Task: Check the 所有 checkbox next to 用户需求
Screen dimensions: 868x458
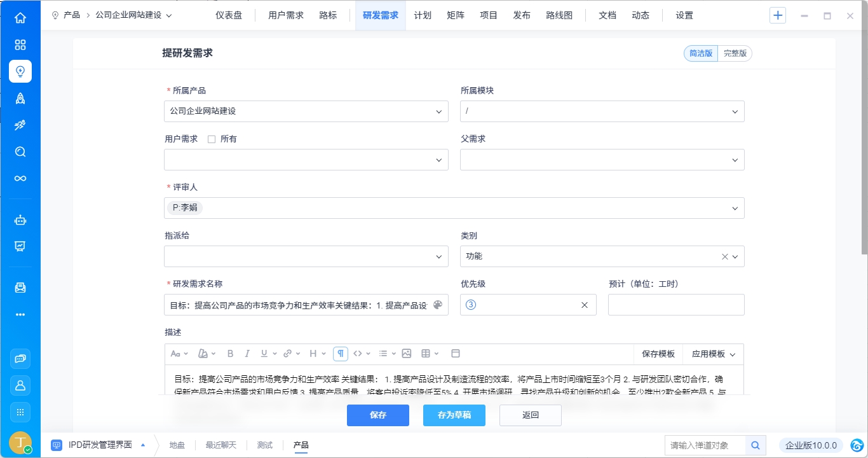Action: click(x=212, y=139)
